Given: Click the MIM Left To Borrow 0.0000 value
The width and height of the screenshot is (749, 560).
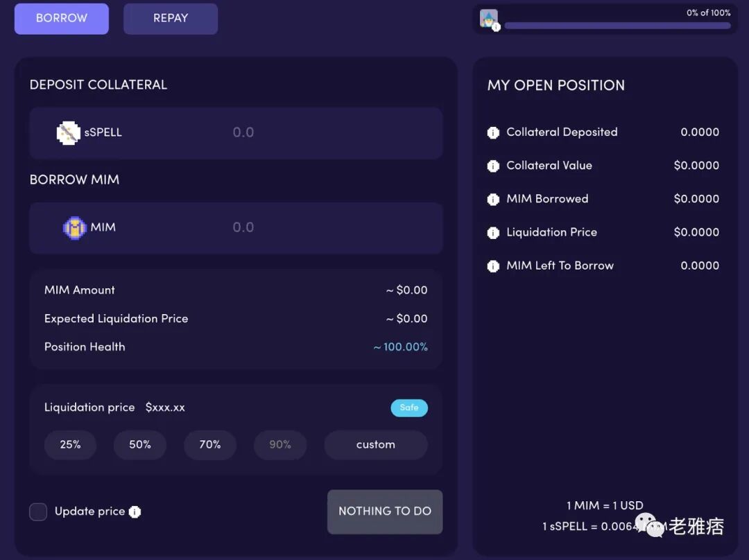Looking at the screenshot, I should point(700,266).
